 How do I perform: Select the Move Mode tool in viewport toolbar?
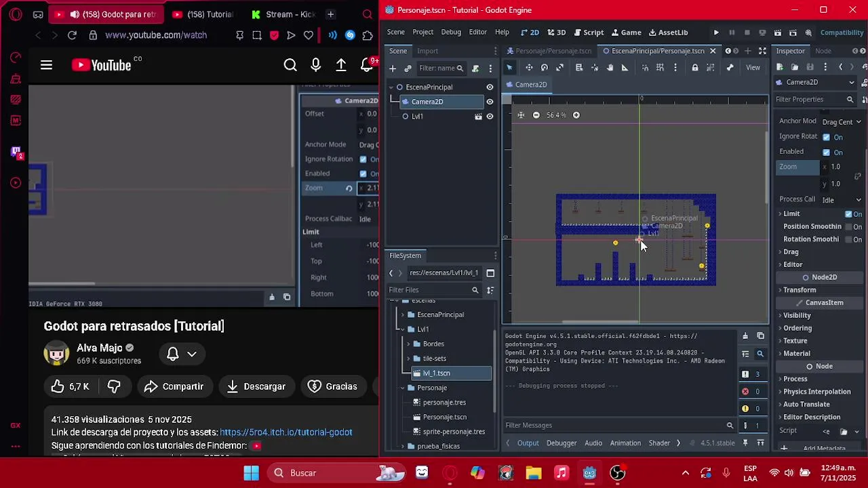[x=529, y=68]
